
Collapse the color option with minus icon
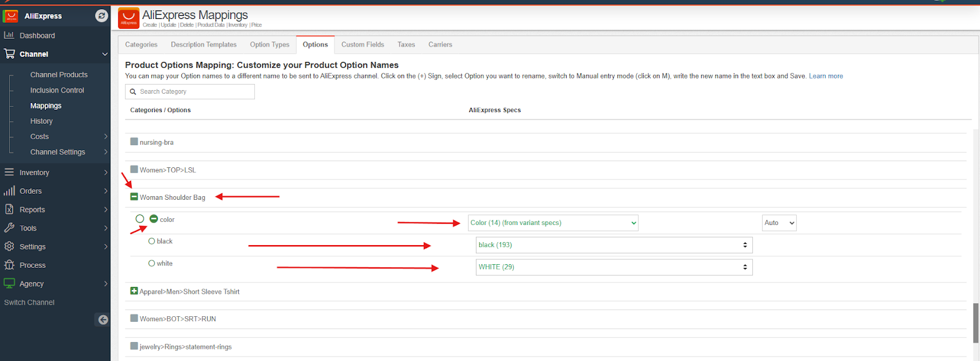click(154, 219)
